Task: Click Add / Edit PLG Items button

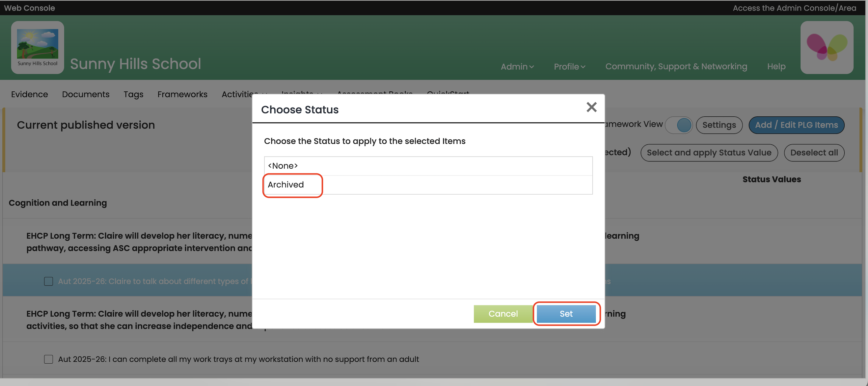Action: (796, 125)
